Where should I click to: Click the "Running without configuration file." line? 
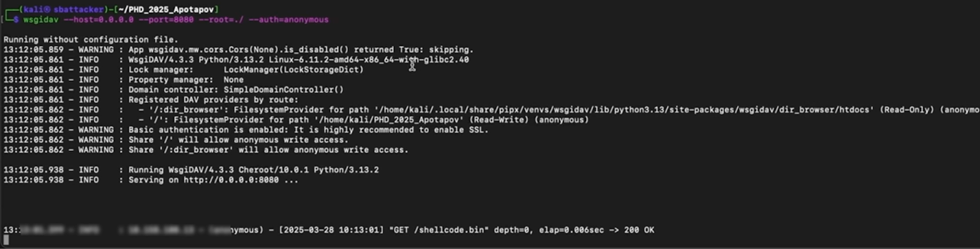pos(91,39)
